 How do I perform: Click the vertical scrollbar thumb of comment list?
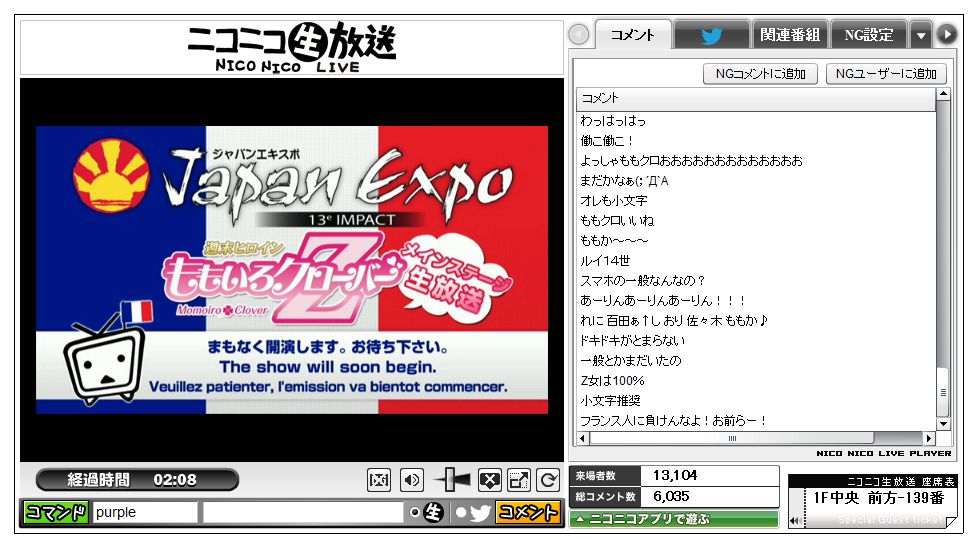click(x=943, y=392)
